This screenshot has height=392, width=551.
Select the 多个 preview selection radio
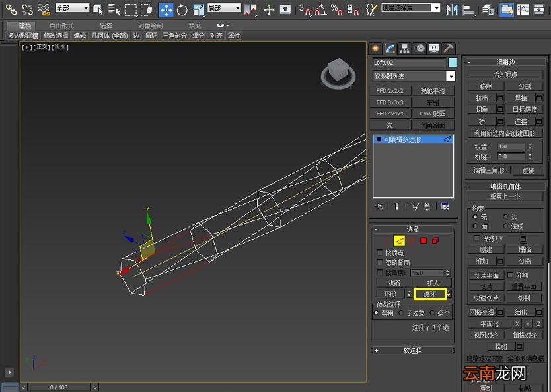click(x=432, y=313)
